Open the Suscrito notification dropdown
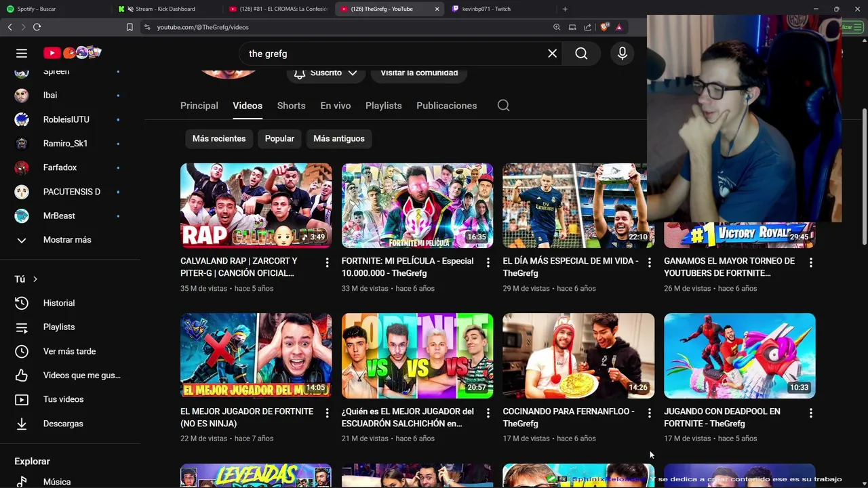 click(x=325, y=73)
